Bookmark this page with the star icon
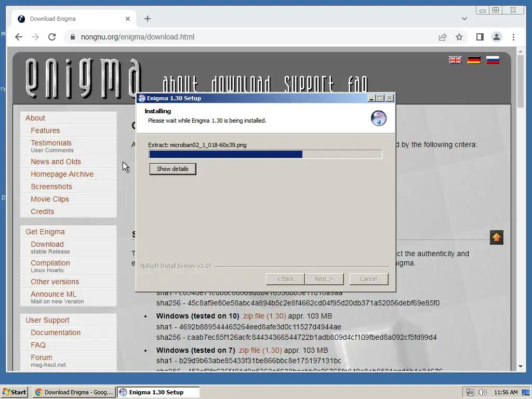 pyautogui.click(x=459, y=37)
